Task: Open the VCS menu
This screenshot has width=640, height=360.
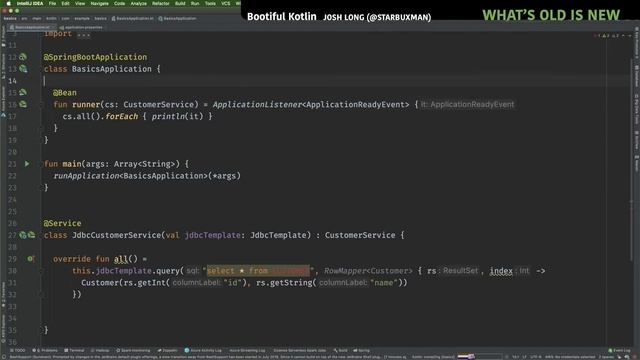Action: [x=225, y=3]
